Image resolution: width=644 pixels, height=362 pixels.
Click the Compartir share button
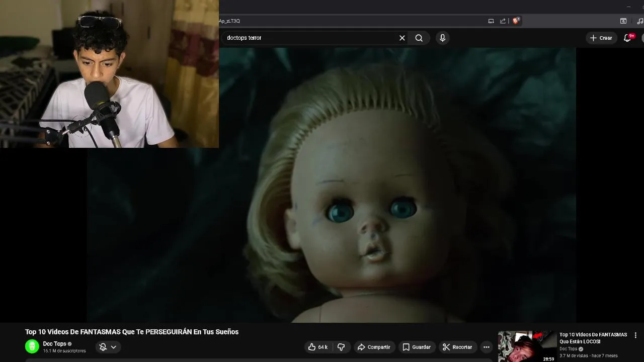coord(374,347)
